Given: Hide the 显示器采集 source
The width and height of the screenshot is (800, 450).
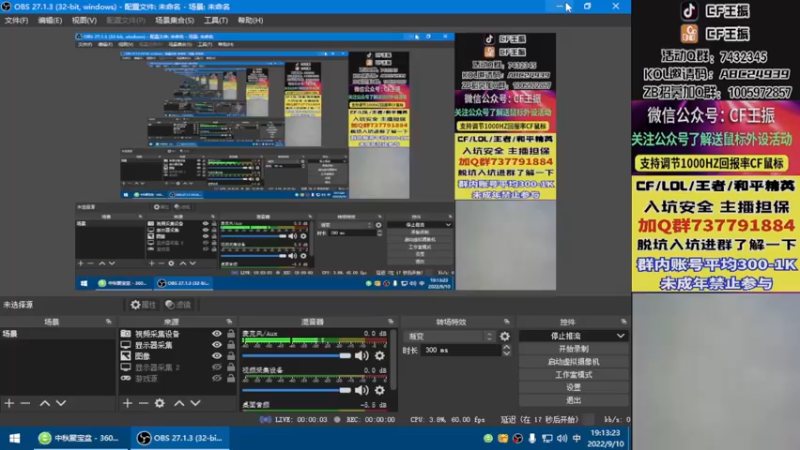Looking at the screenshot, I should (217, 345).
